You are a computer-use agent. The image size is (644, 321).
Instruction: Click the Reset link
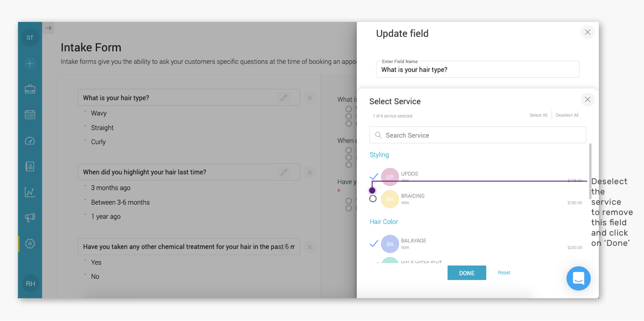tap(504, 273)
